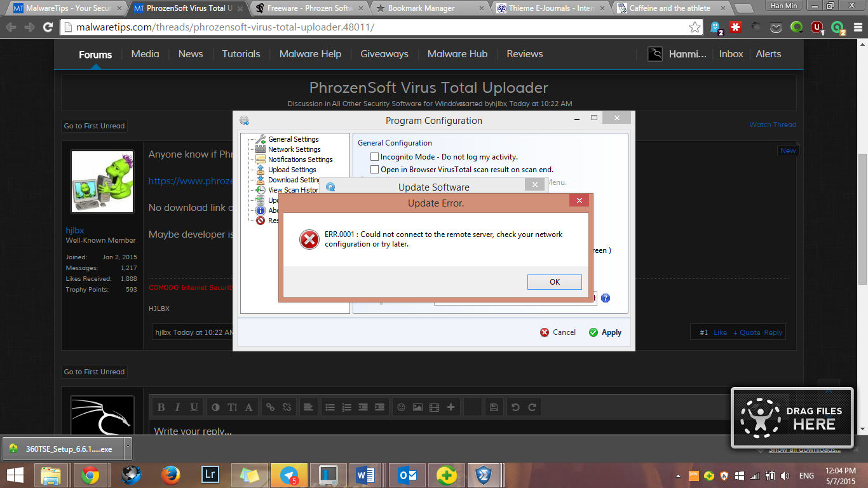Click the hjlbx username link
Viewport: 868px width, 488px height.
point(75,231)
